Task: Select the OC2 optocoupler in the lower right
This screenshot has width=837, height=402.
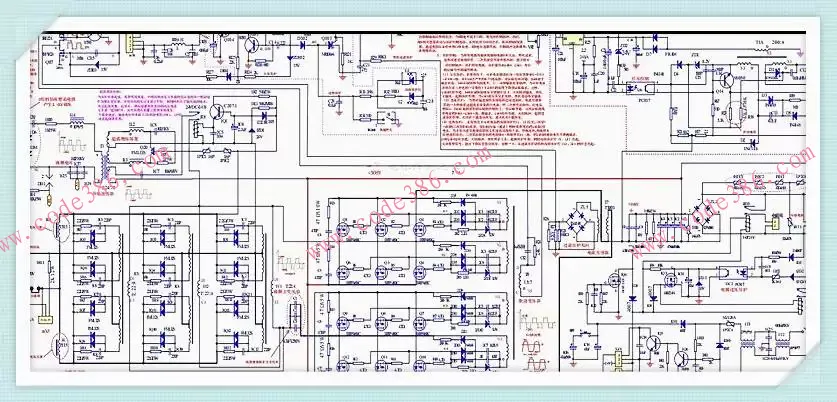Action: (732, 273)
